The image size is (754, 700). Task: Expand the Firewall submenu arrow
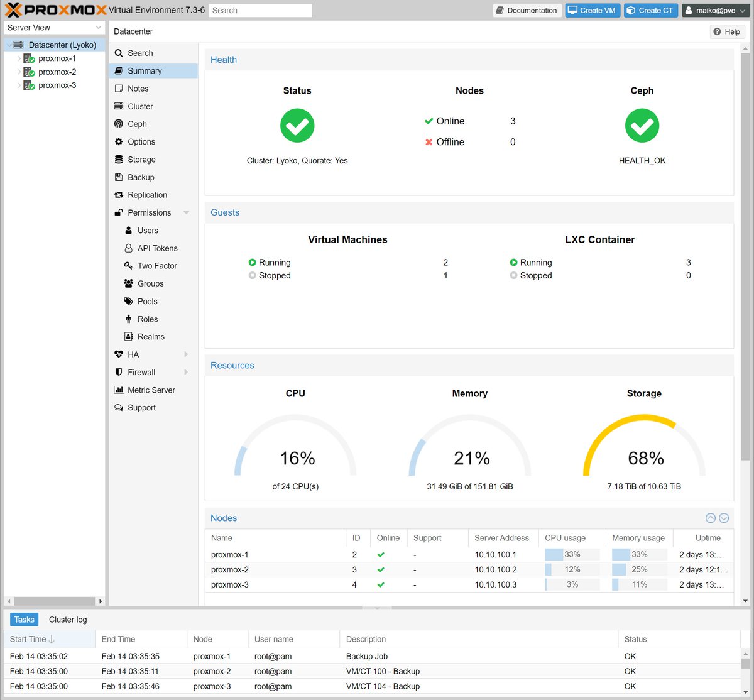click(x=186, y=372)
